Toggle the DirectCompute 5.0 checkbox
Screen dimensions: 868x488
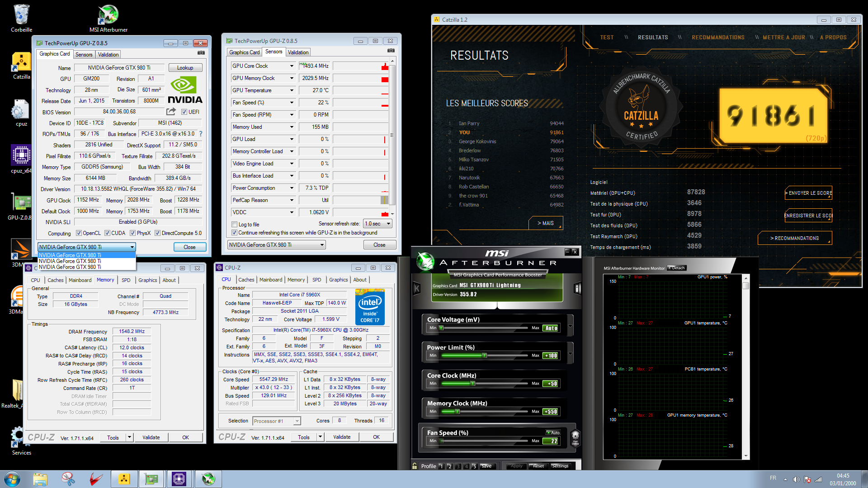click(x=157, y=233)
